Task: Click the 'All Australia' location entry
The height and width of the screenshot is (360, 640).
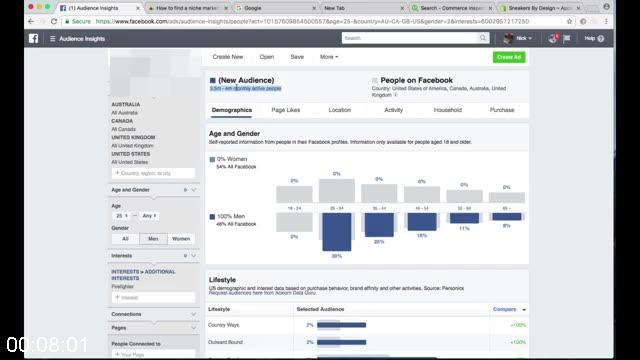Action: (x=124, y=113)
